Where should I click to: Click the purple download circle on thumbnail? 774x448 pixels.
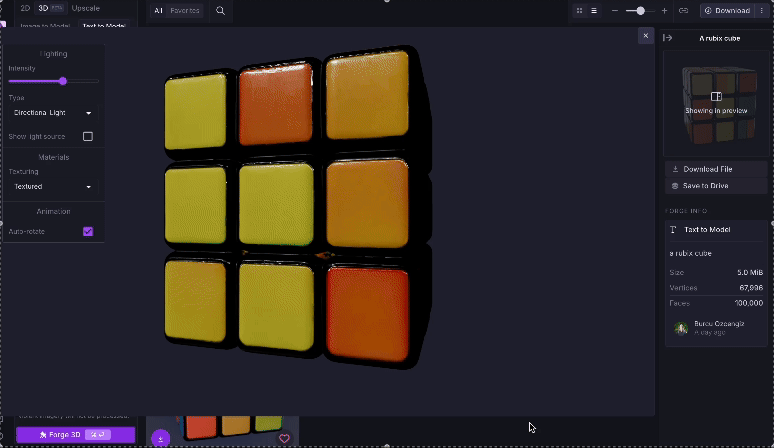[160, 438]
